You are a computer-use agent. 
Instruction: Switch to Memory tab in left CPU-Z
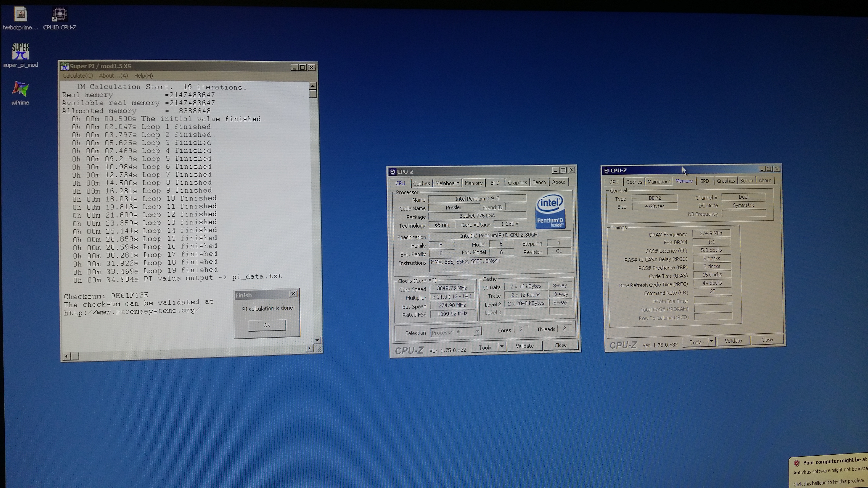[473, 183]
